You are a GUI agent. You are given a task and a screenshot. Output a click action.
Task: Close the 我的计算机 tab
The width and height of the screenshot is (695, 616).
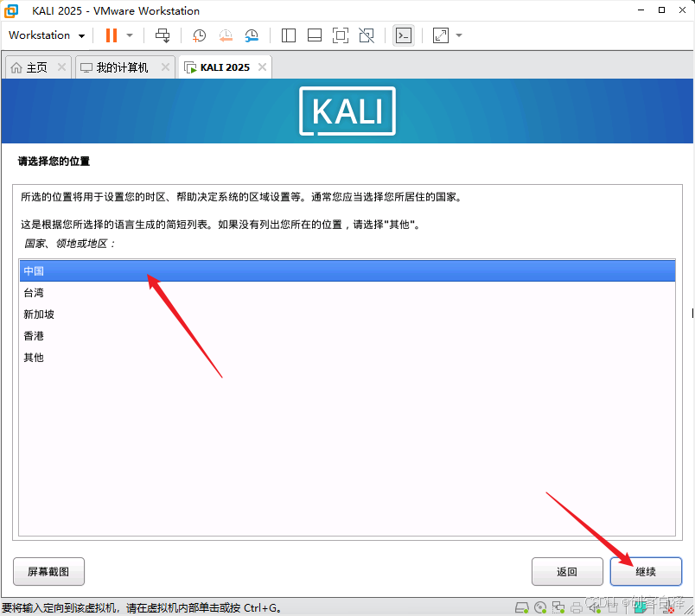165,67
